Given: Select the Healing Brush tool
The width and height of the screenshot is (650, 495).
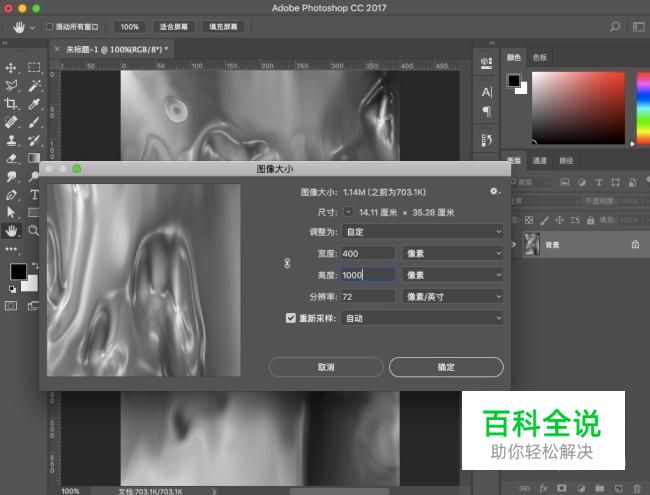Looking at the screenshot, I should pyautogui.click(x=11, y=122).
